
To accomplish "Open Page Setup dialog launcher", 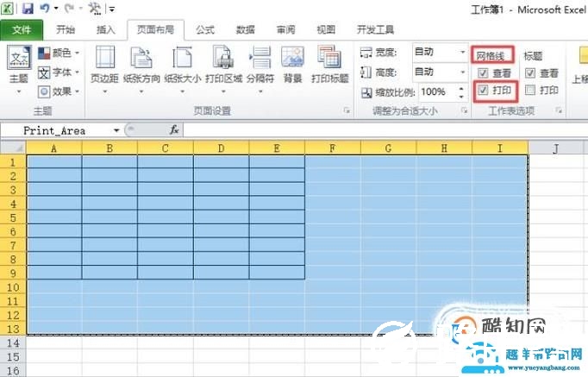I will (347, 110).
